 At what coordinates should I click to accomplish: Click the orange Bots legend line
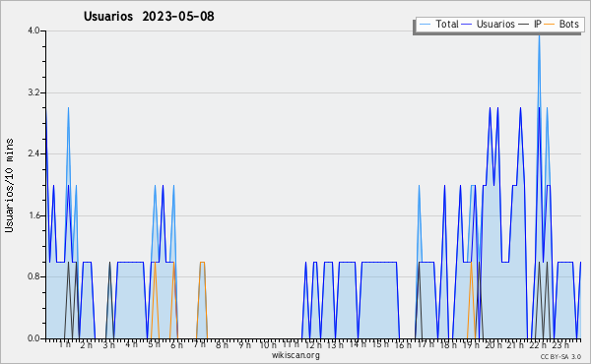point(550,24)
